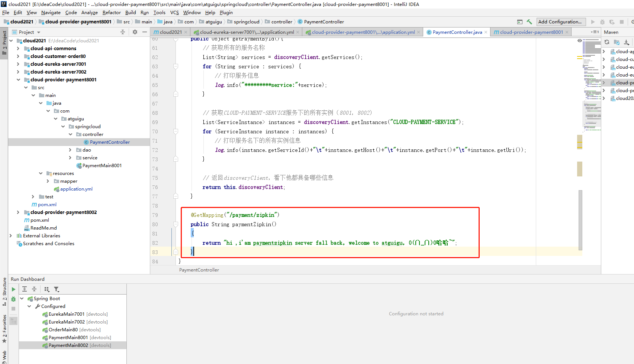634x364 pixels.
Task: Open the Refactor menu
Action: coord(112,13)
